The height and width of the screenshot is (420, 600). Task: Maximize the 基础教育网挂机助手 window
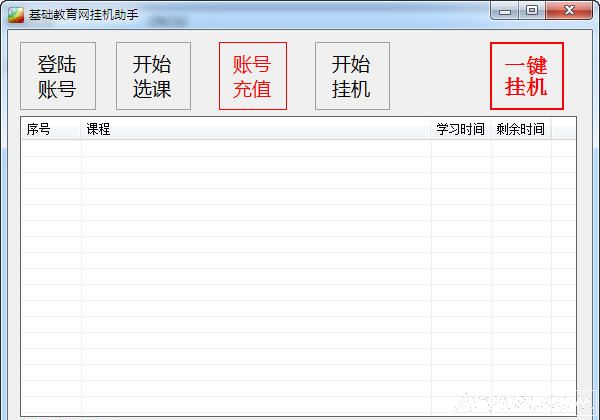click(x=532, y=10)
